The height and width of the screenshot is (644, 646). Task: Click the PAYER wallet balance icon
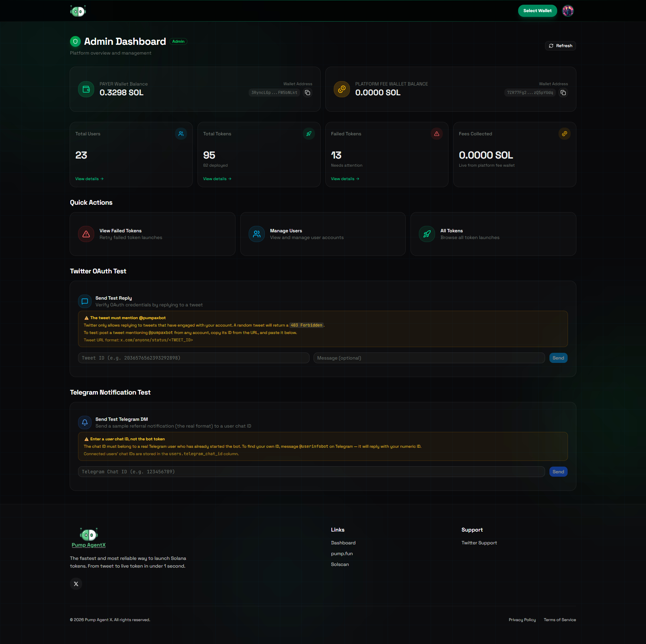[86, 89]
